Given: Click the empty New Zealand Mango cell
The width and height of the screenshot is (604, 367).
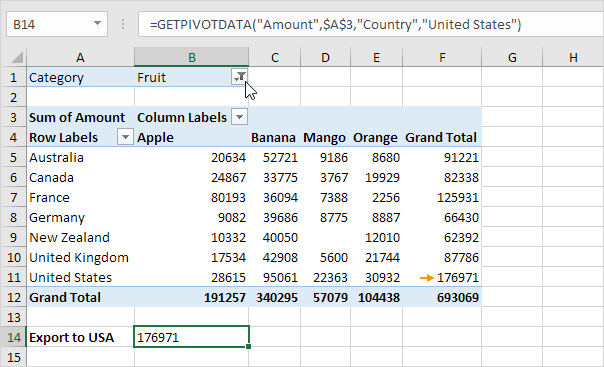Looking at the screenshot, I should click(x=325, y=237).
